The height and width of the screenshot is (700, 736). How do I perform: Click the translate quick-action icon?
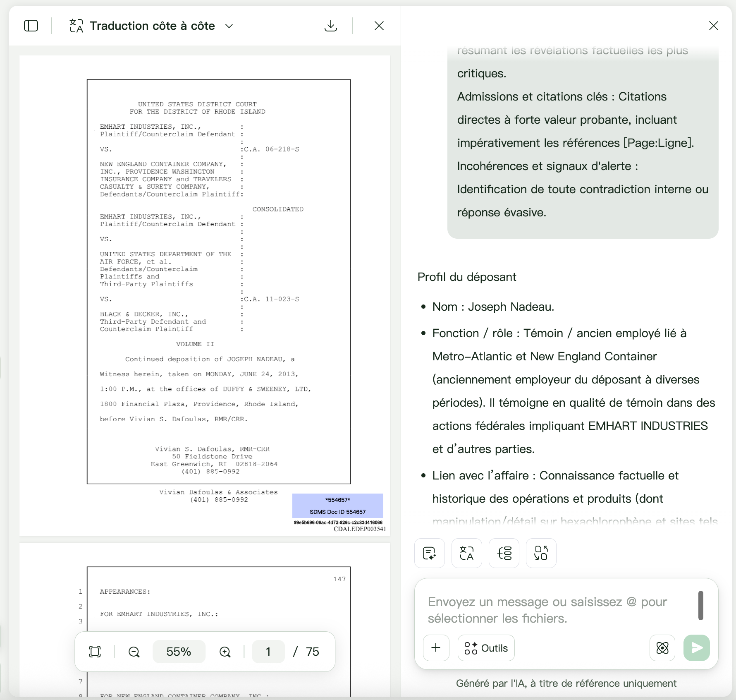click(467, 553)
